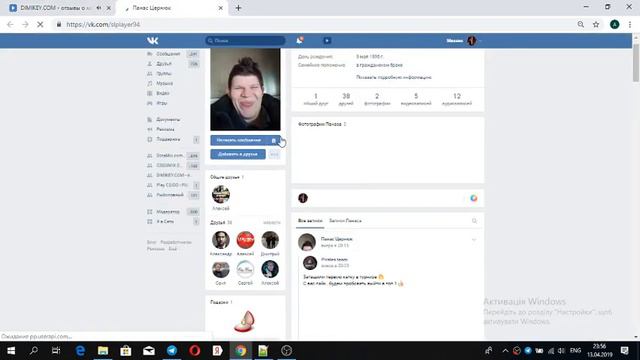The image size is (640, 360).
Task: Click the small avatar in the new post box
Action: pyautogui.click(x=303, y=198)
